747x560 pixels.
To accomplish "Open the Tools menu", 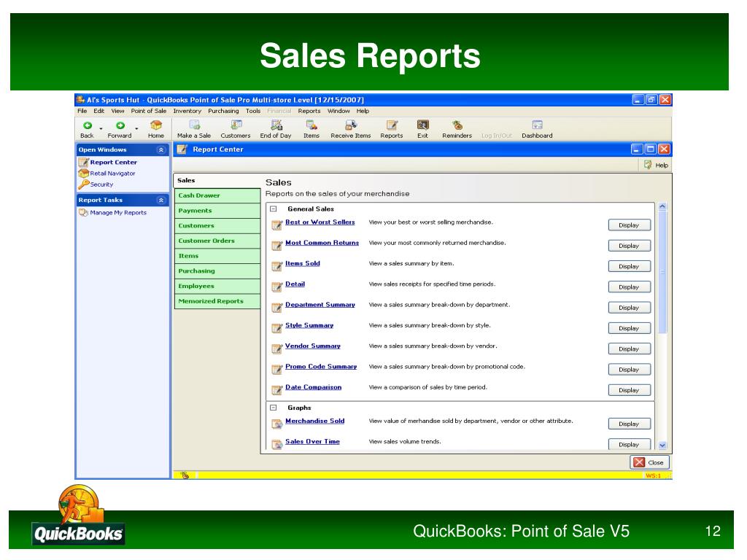I will click(253, 111).
